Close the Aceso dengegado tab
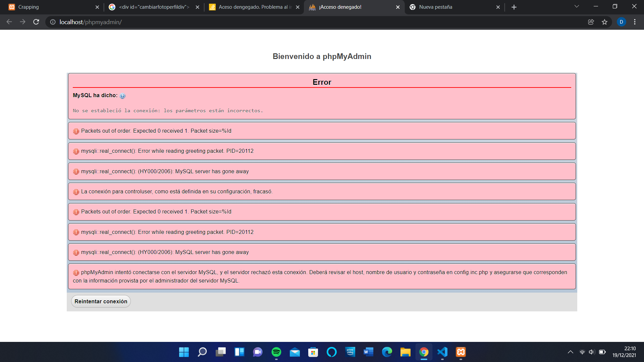This screenshot has width=644, height=362. pyautogui.click(x=298, y=7)
